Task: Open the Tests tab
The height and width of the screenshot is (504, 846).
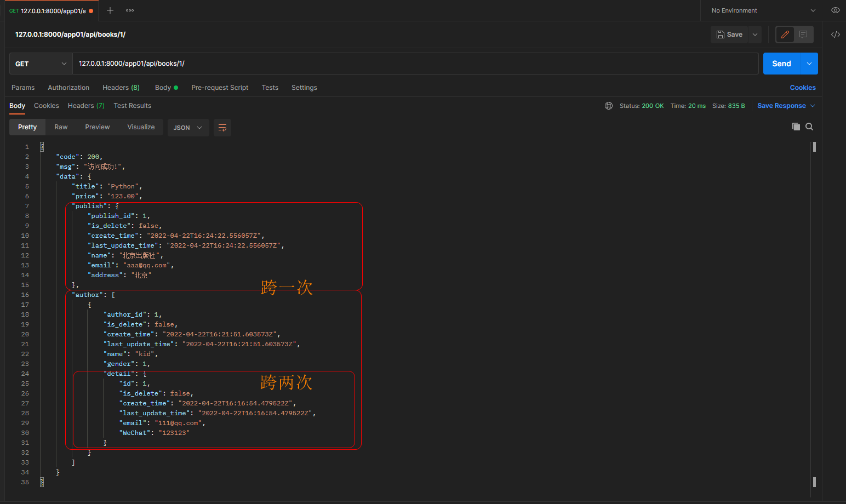Action: 270,88
